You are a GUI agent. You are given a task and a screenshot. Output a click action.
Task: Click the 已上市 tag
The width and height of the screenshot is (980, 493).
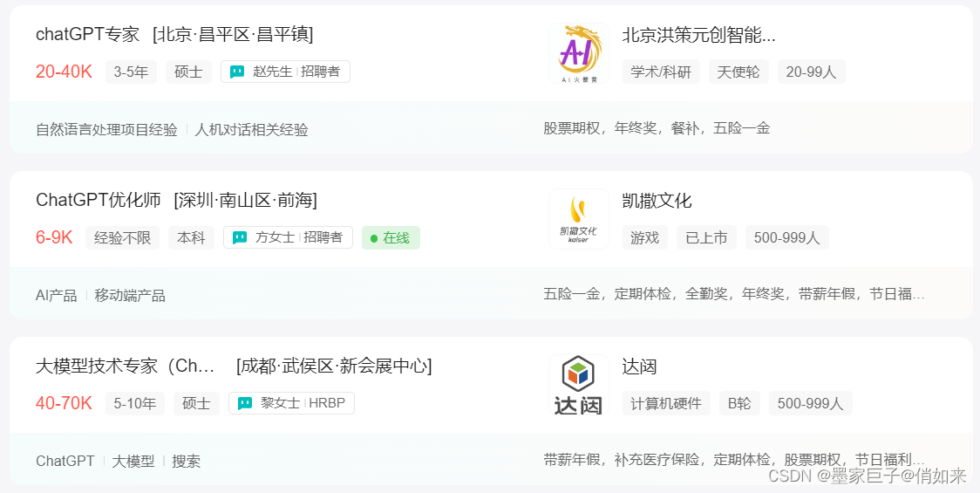click(x=706, y=237)
